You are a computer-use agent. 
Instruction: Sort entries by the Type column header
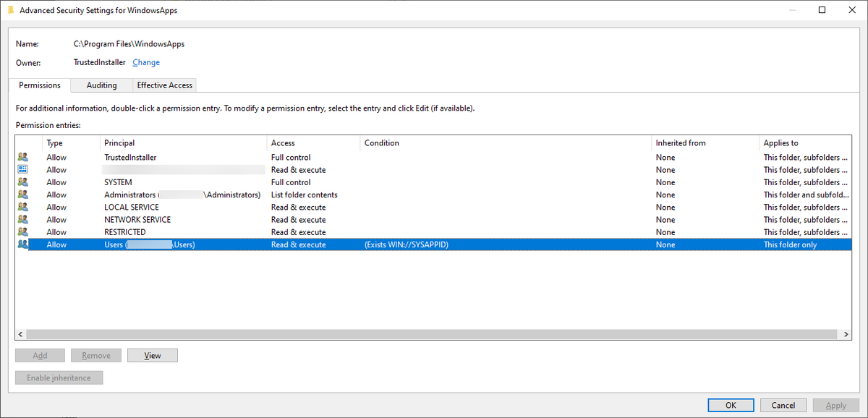pyautogui.click(x=71, y=143)
